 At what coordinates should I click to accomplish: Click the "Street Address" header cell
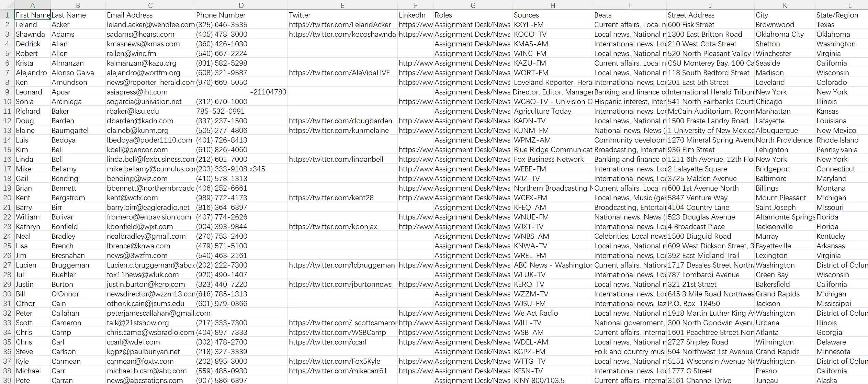pos(710,15)
